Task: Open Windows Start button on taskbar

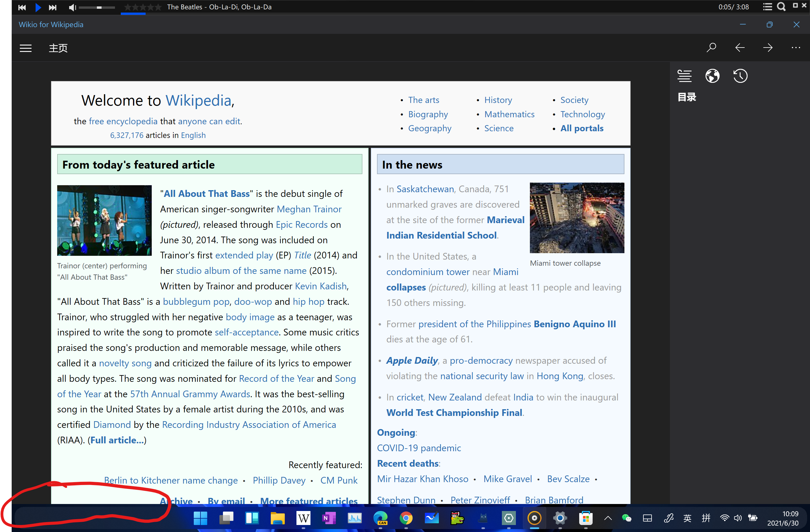Action: (200, 518)
